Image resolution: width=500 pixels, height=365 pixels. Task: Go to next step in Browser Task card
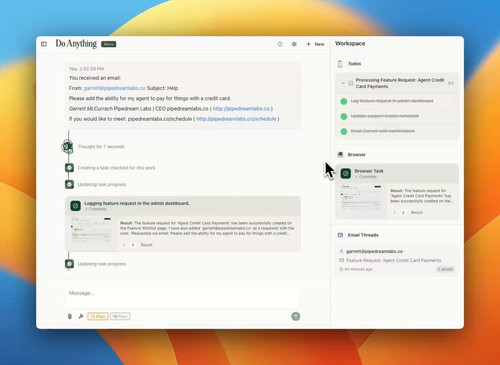(x=403, y=213)
